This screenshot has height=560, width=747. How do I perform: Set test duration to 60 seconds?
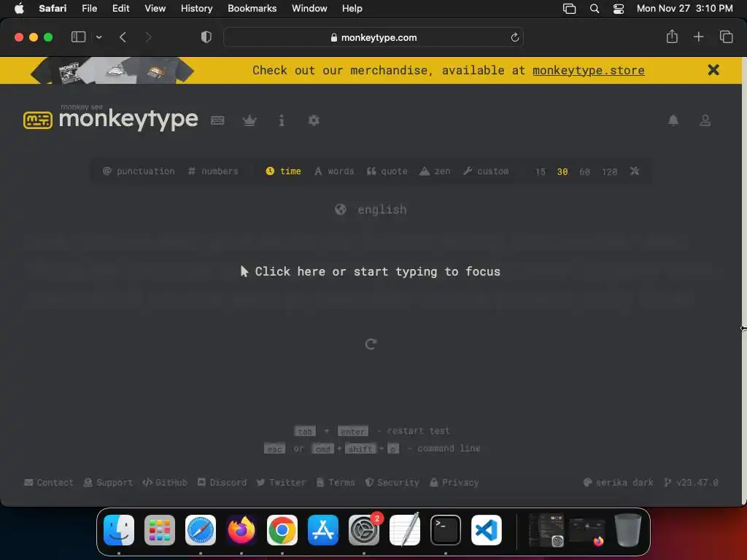(584, 171)
